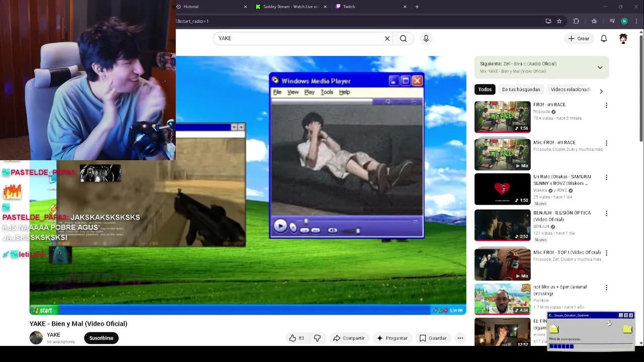This screenshot has width=644, height=362.
Task: Start voice search with the microphone icon
Action: [x=426, y=38]
